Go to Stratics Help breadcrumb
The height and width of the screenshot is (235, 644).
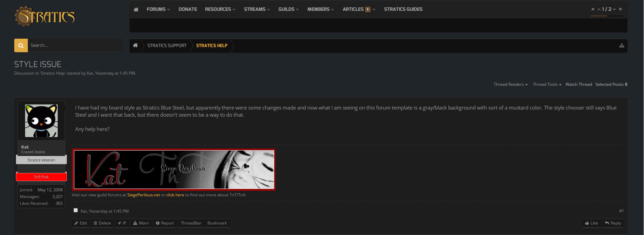[x=212, y=45]
